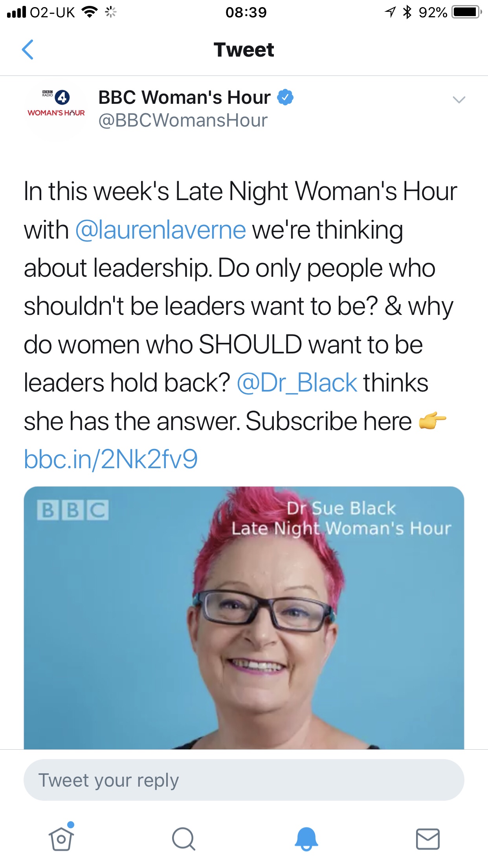This screenshot has width=488, height=868.
Task: Tap the Tweet header title
Action: [x=244, y=50]
